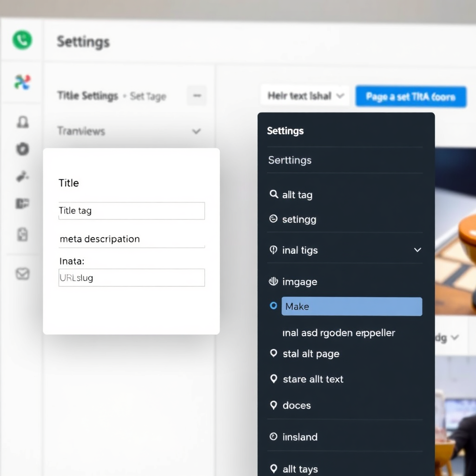Open the shield icon in sidebar
Image resolution: width=476 pixels, height=476 pixels.
point(22,149)
